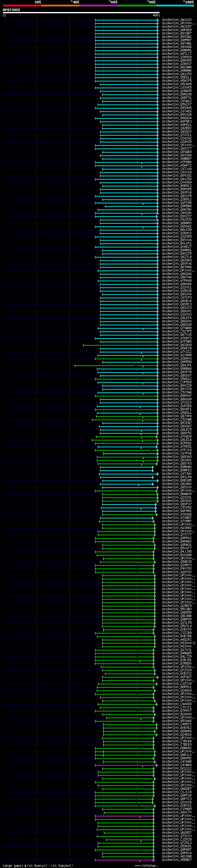Select hit UniRef100_O82481
197x868 pixels.
(x=177, y=460)
